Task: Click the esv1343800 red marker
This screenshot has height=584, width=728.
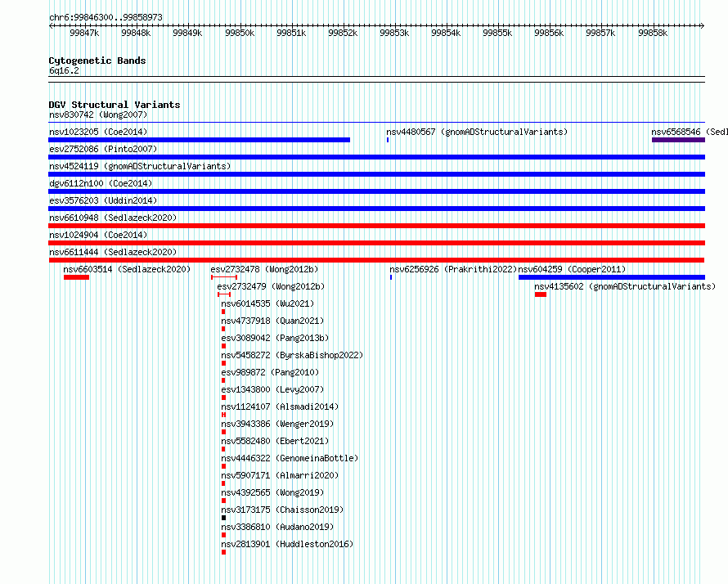Action: point(224,398)
